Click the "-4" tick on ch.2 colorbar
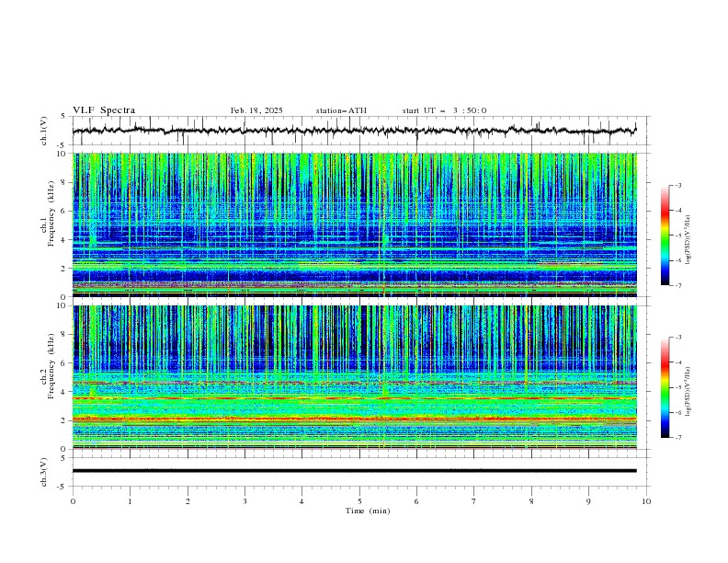The height and width of the screenshot is (563, 728). [677, 362]
